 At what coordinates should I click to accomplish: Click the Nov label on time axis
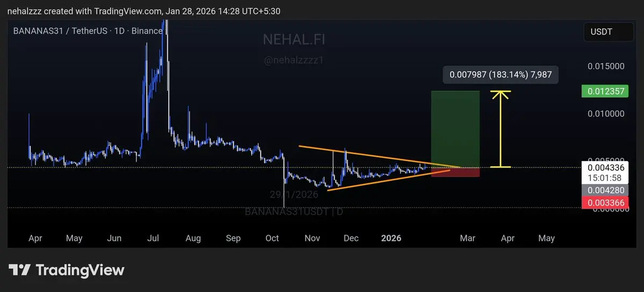tap(312, 238)
